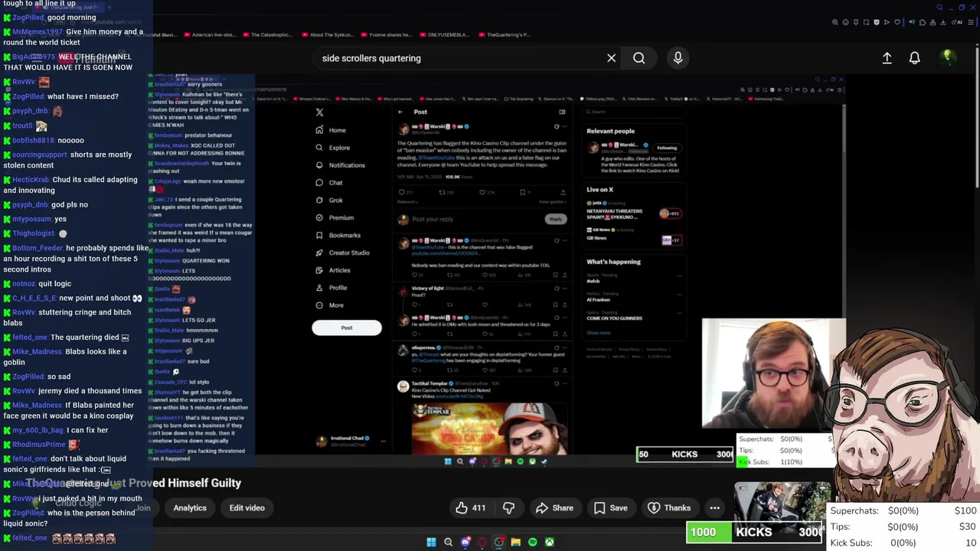Open video Analytics
The width and height of the screenshot is (980, 551).
click(190, 507)
